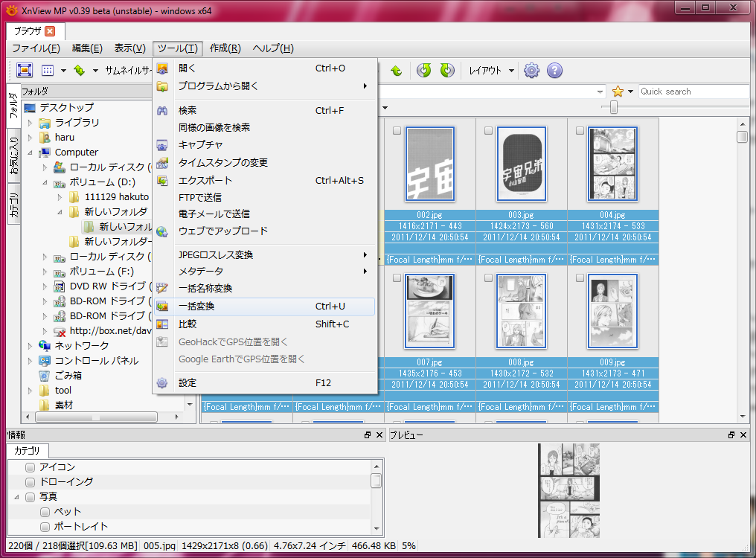Float the 情報 panel with its undock icon

[x=368, y=435]
